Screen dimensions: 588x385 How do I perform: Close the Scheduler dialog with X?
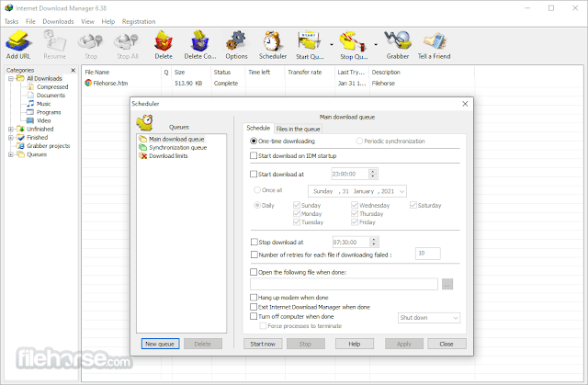tap(465, 104)
